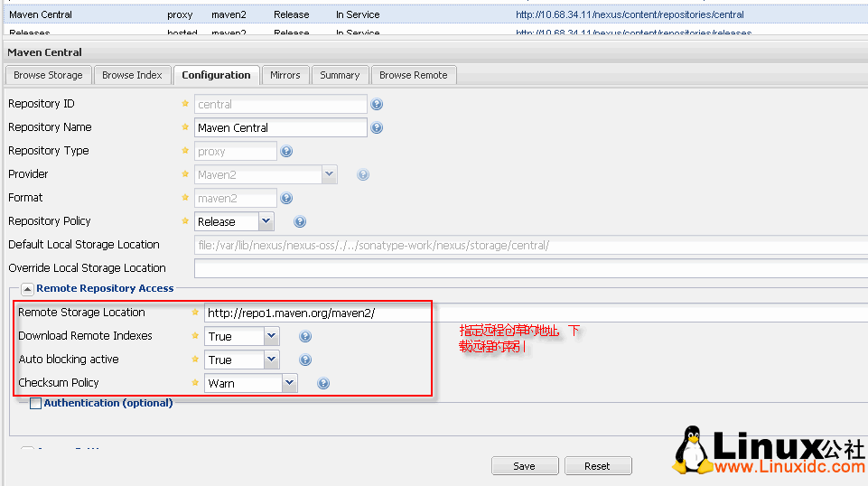Screen dimensions: 868x486
Task: Open help icon for Repository Type
Action: (x=286, y=151)
